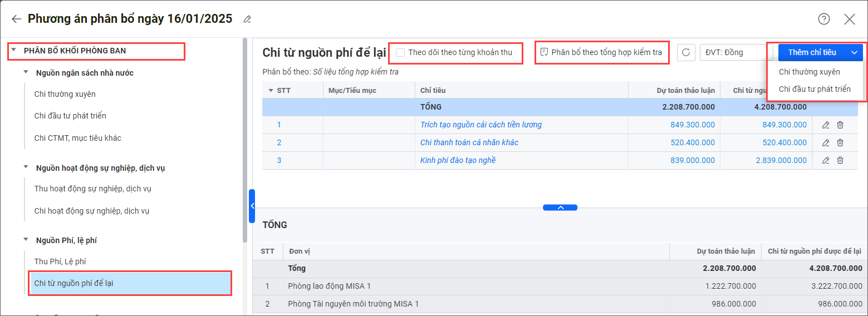This screenshot has height=316, width=868.
Task: Delete the Chi thanh toán cá nhân khác row
Action: (x=840, y=143)
